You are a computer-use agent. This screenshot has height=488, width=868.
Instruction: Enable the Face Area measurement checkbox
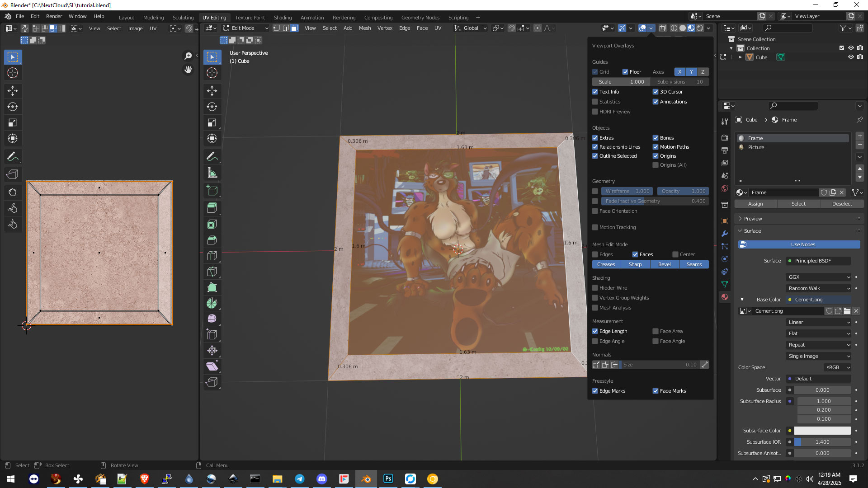(x=656, y=331)
